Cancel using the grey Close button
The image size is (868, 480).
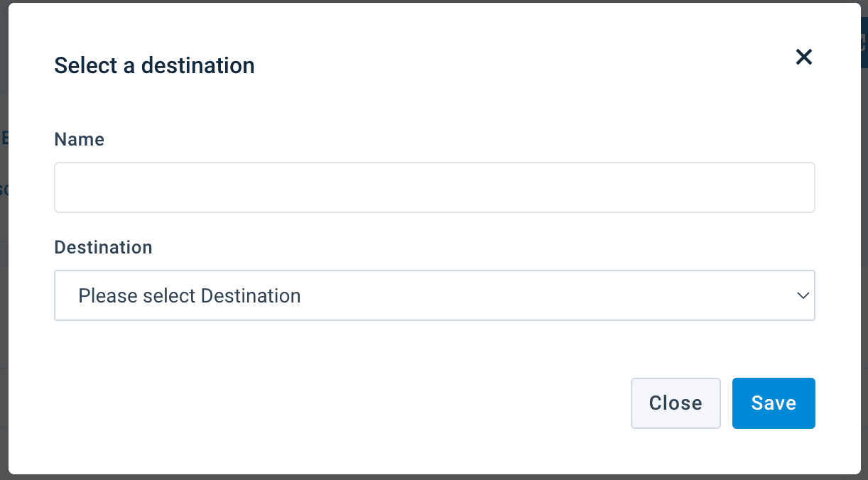676,403
